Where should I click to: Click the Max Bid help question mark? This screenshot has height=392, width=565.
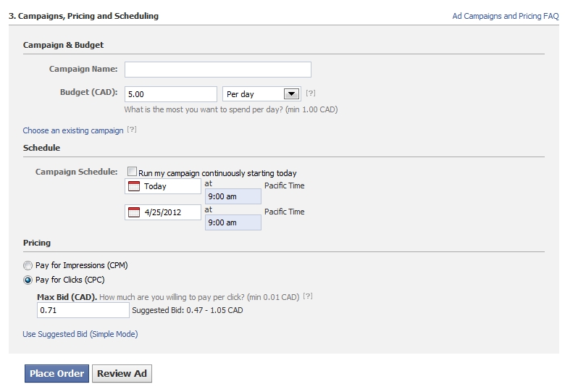[x=308, y=296]
